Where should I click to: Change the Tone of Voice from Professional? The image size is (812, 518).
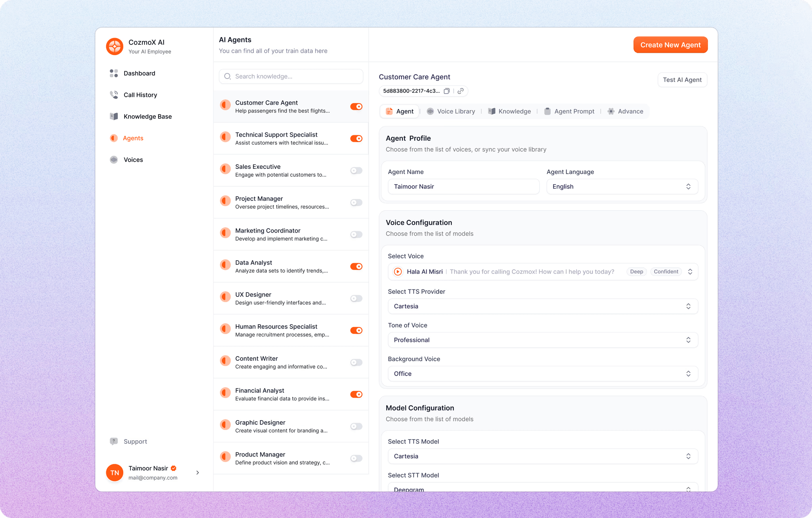[x=543, y=340]
